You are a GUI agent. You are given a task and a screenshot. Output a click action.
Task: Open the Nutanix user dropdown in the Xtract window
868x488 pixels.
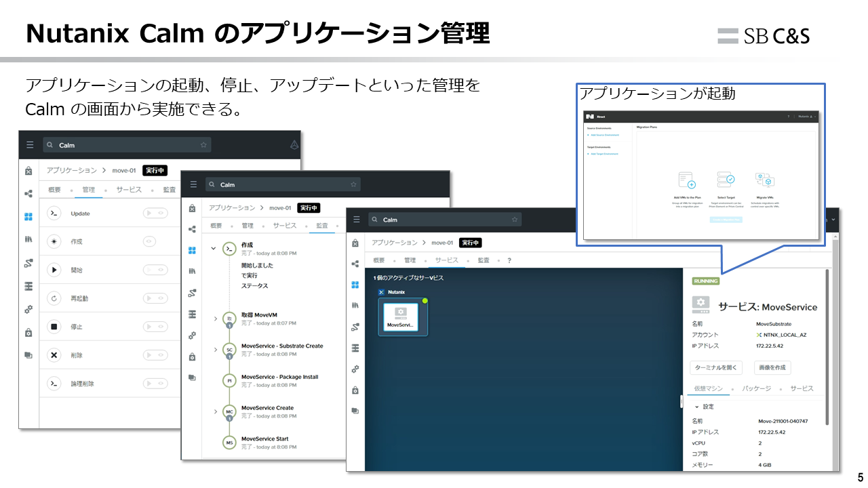tap(807, 117)
